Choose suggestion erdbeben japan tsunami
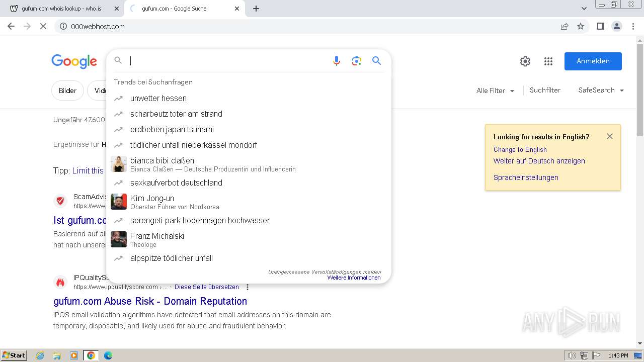Image resolution: width=644 pixels, height=362 pixels. click(x=249, y=130)
